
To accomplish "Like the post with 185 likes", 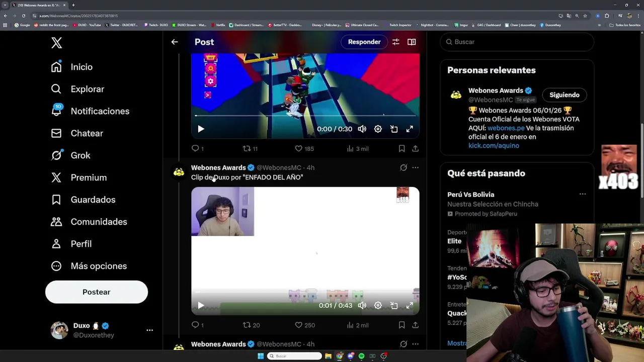I will [304, 149].
